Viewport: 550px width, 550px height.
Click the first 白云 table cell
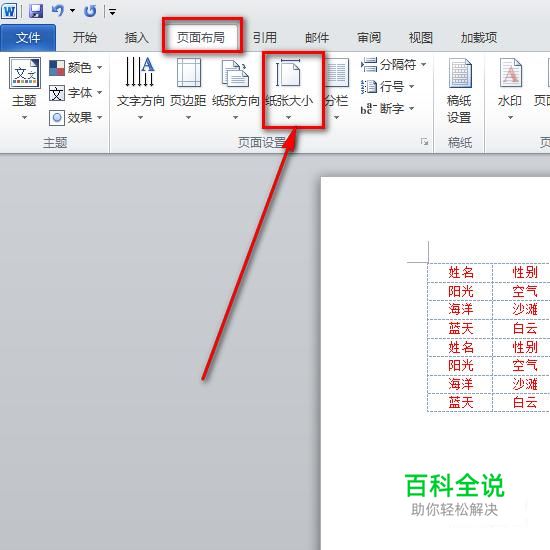point(524,329)
